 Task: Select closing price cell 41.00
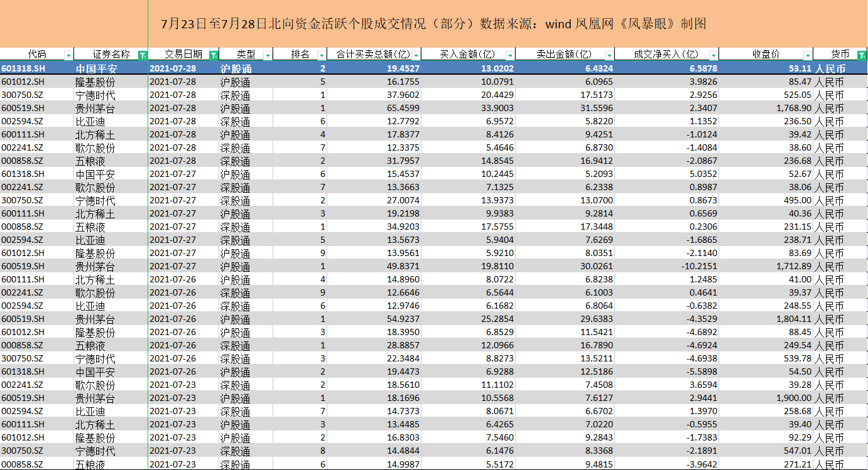click(766, 279)
